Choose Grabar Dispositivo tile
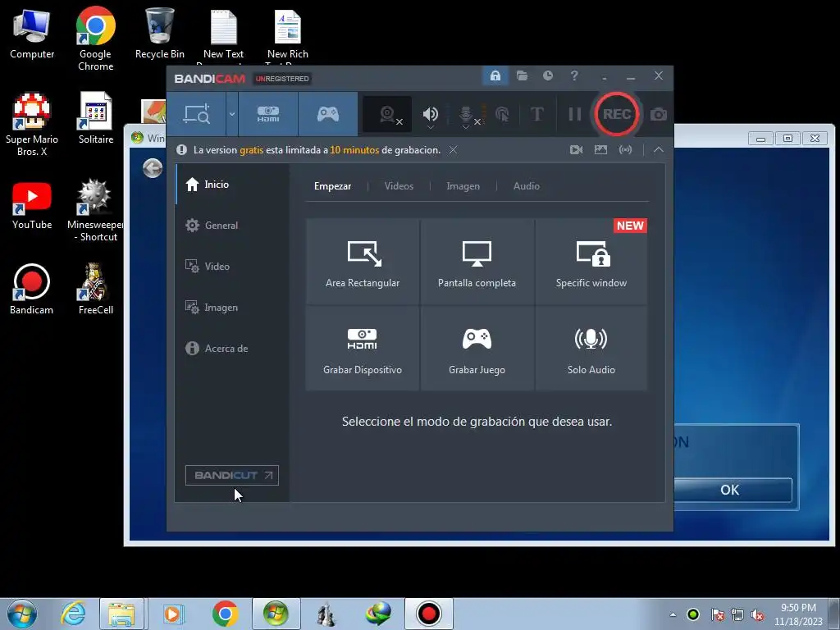The height and width of the screenshot is (630, 840). coord(363,348)
